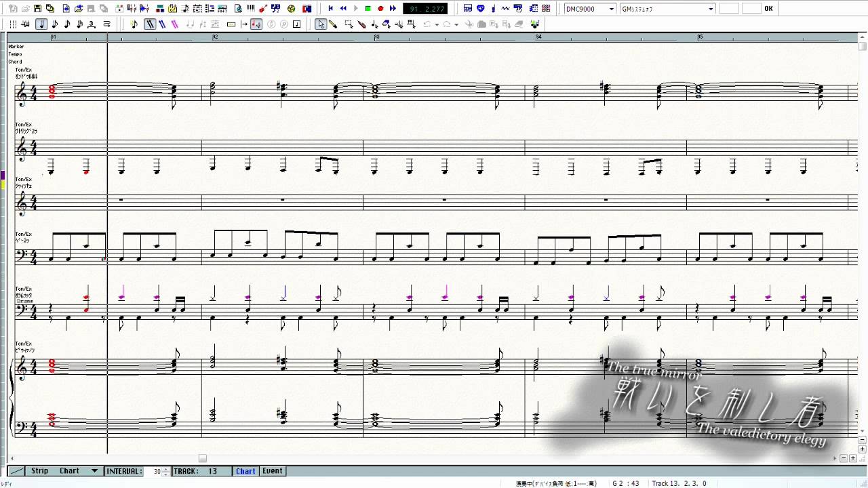The width and height of the screenshot is (868, 488).
Task: Toggle the quarter note input length
Action: (x=42, y=24)
